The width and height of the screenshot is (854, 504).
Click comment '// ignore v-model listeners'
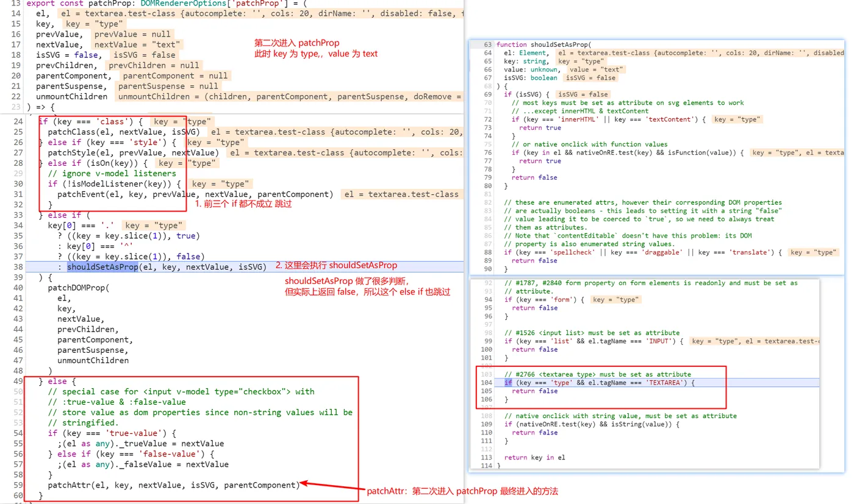(x=112, y=173)
